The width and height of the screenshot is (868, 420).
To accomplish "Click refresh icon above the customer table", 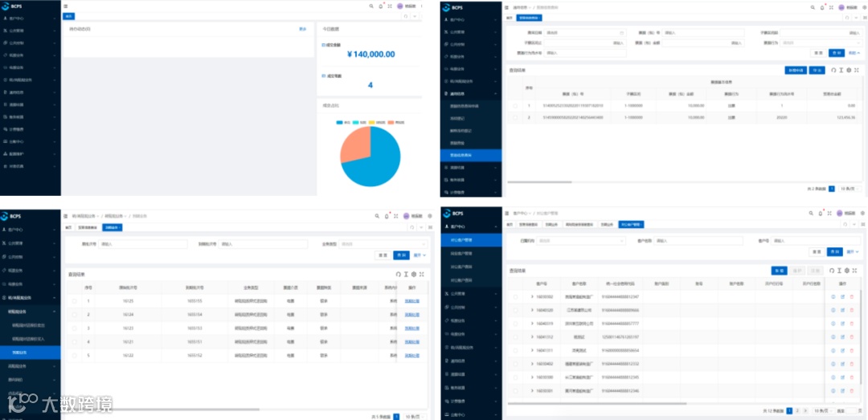I will tap(832, 270).
